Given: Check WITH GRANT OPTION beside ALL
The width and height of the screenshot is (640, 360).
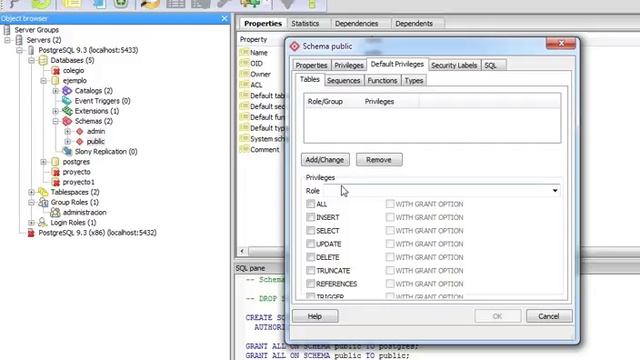Looking at the screenshot, I should tap(390, 204).
